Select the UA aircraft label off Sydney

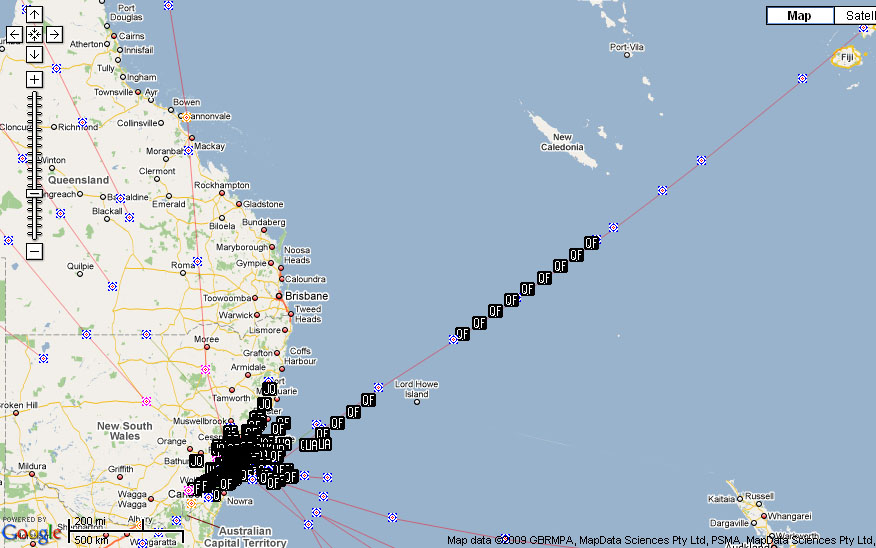[323, 444]
